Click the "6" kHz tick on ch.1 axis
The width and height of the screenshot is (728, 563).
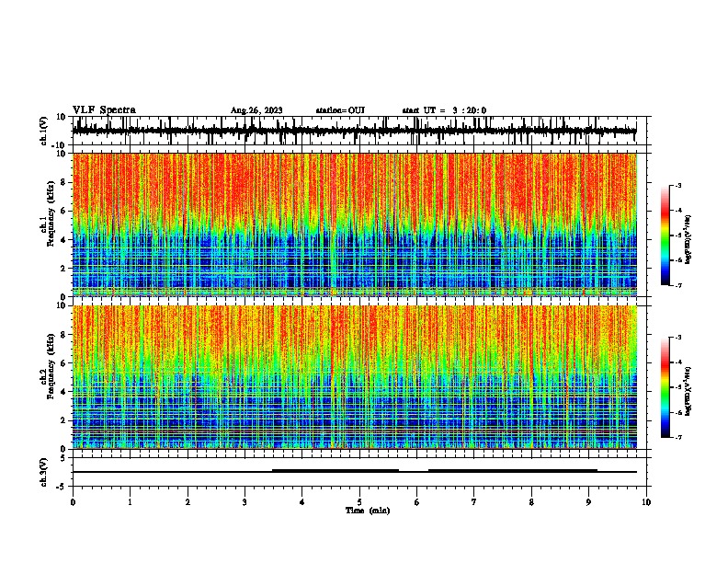[63, 211]
